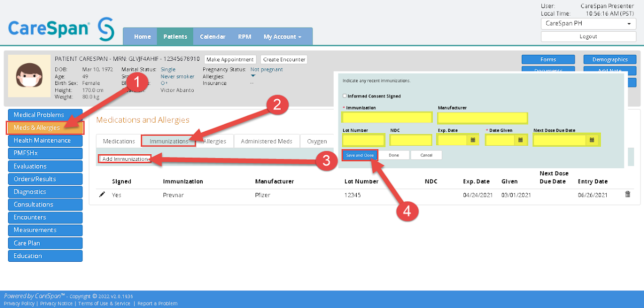
Task: Open the Oxygen tab
Action: (317, 141)
